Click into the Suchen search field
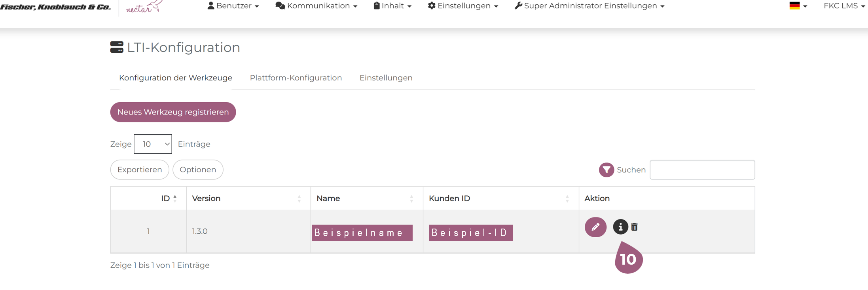This screenshot has width=868, height=290. 702,170
